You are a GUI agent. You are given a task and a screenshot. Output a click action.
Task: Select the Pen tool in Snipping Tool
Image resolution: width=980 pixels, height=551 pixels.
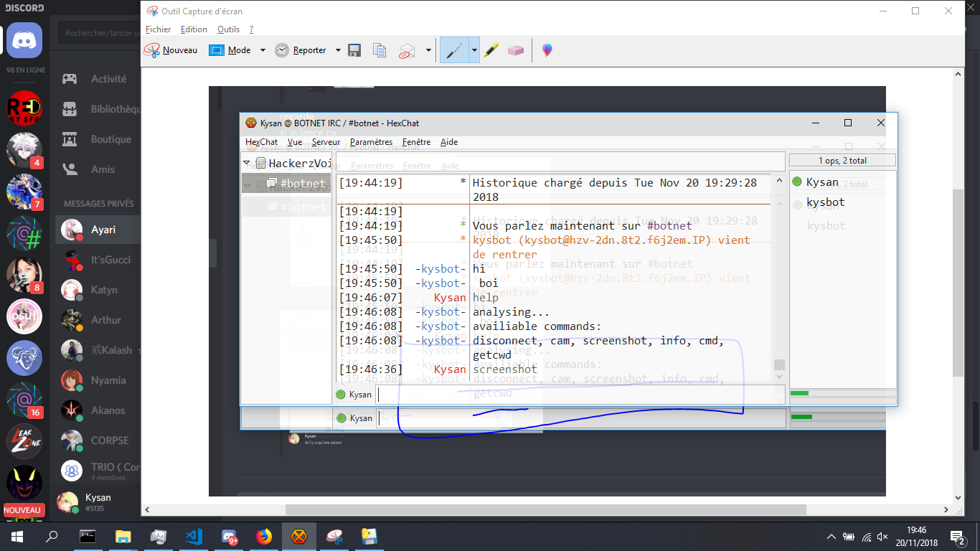tap(454, 50)
